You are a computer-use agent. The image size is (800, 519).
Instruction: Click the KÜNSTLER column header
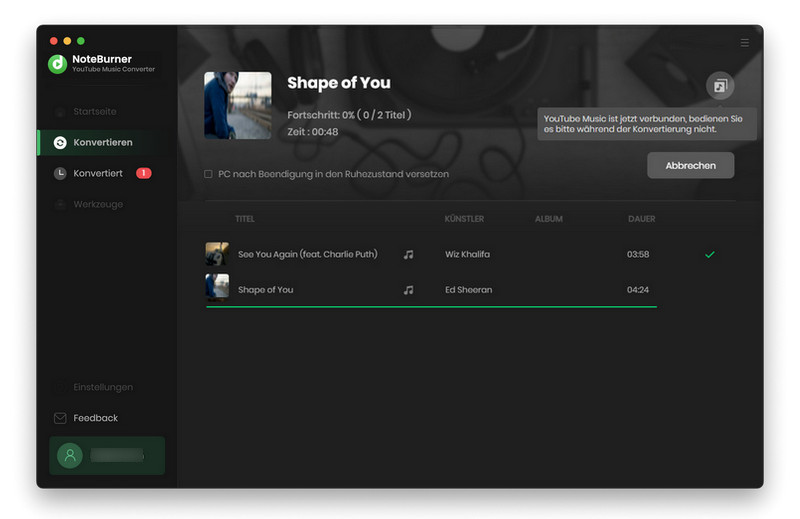[x=464, y=218]
